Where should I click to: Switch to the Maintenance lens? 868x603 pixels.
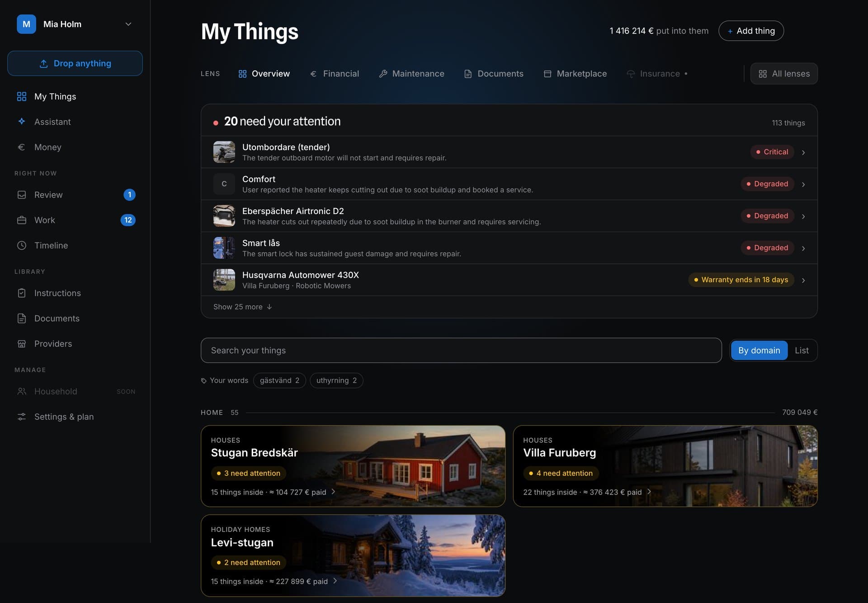411,74
